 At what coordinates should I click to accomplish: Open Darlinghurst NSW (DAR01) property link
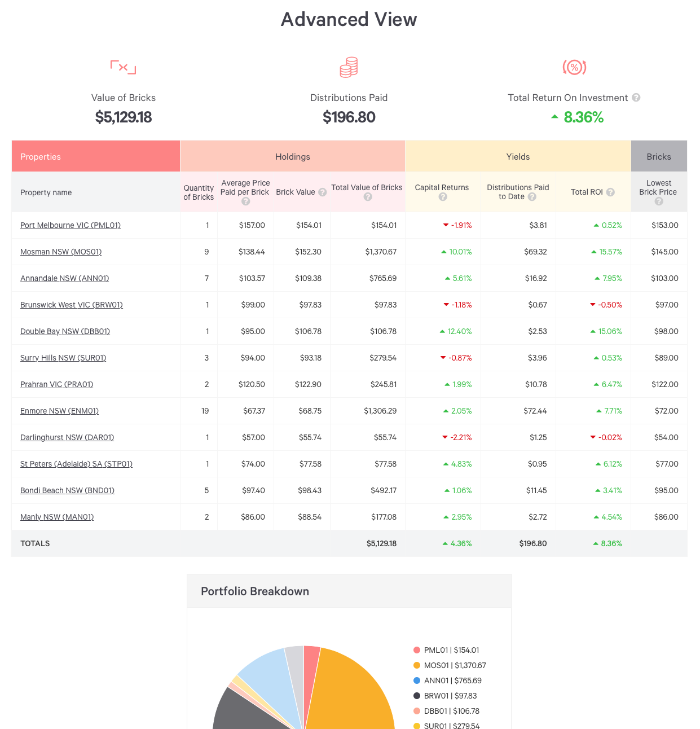click(x=67, y=437)
